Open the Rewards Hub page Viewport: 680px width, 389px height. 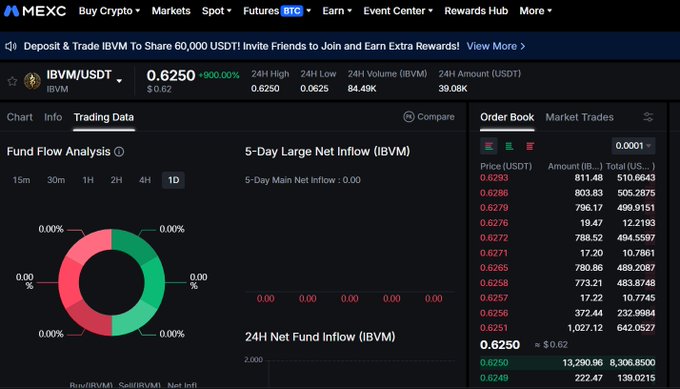pos(476,11)
